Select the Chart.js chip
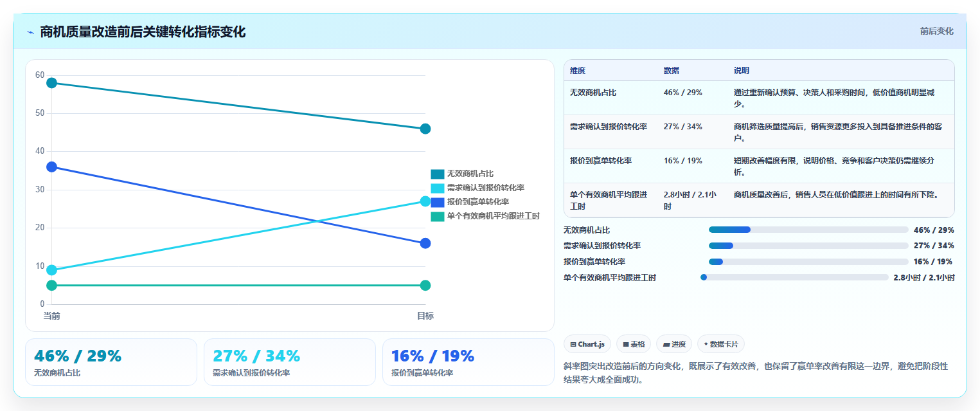This screenshot has height=411, width=980. coord(587,344)
